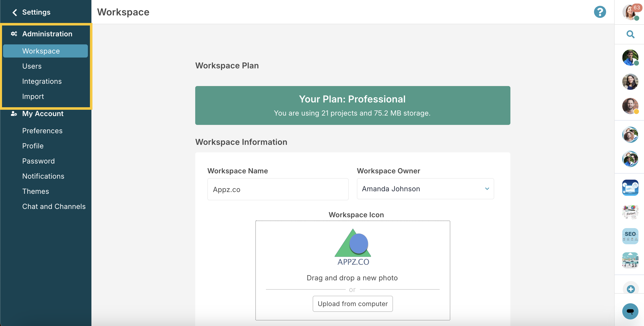The width and height of the screenshot is (644, 326).
Task: Click the Your Plan: Professional banner
Action: (x=353, y=105)
